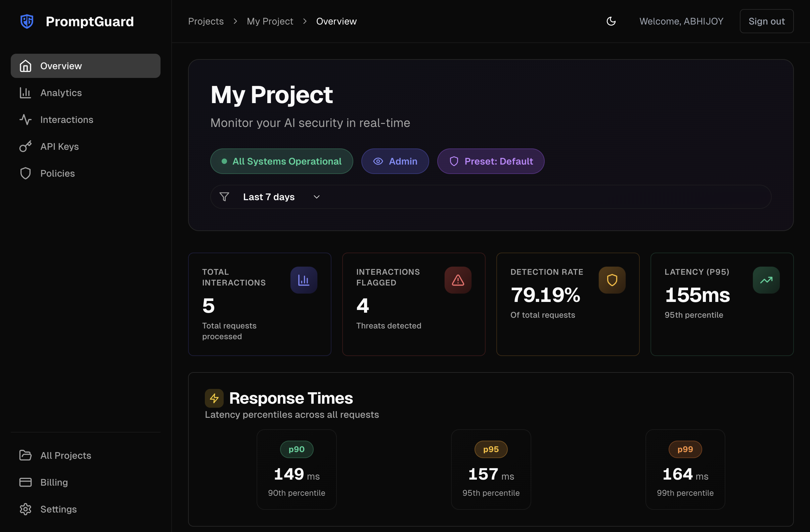Click the Overview home icon
The height and width of the screenshot is (532, 810).
click(26, 66)
